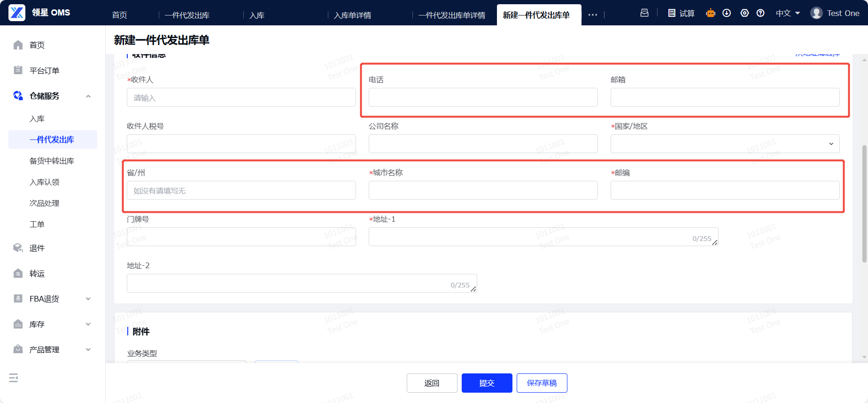The width and height of the screenshot is (868, 403).
Task: Click the 收件人税号 input field
Action: pos(241,144)
